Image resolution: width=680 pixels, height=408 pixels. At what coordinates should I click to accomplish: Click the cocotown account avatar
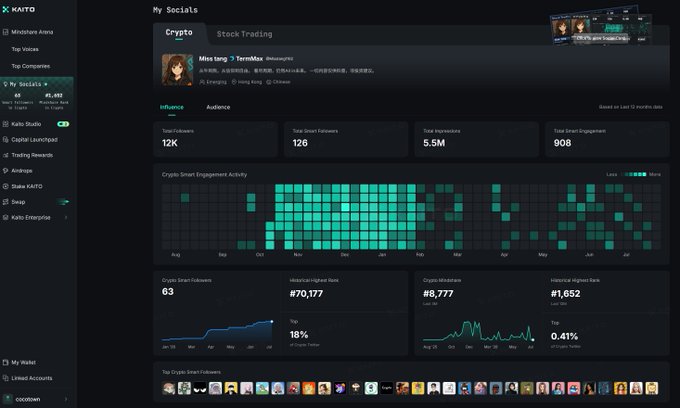click(7, 399)
